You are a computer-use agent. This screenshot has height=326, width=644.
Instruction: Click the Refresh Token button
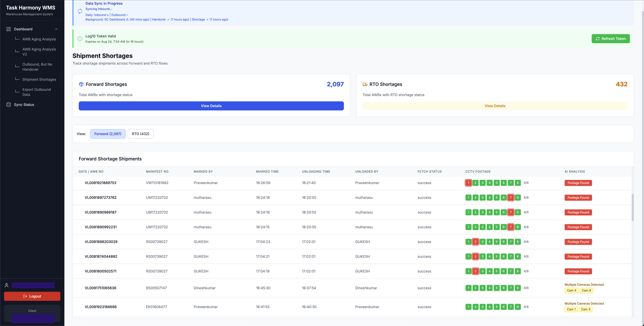pos(611,39)
